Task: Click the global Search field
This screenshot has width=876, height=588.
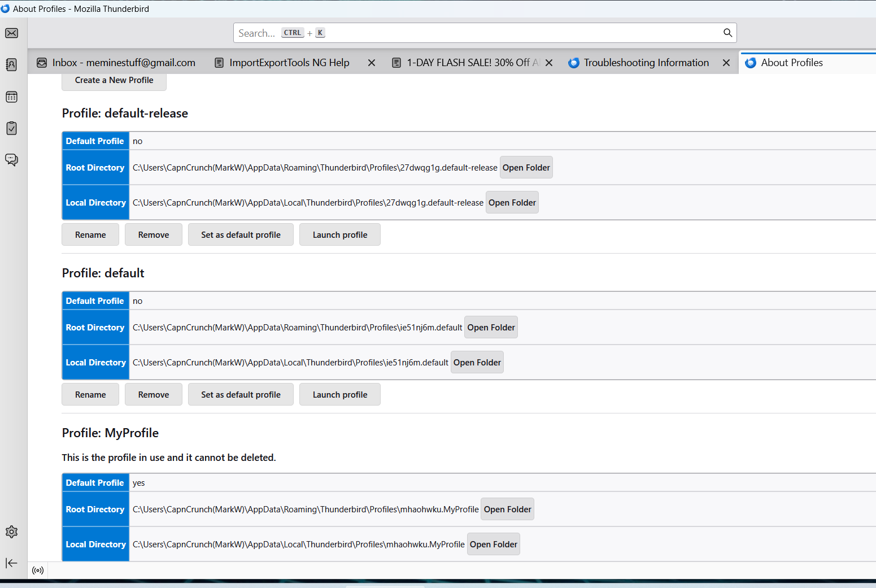Action: (485, 33)
